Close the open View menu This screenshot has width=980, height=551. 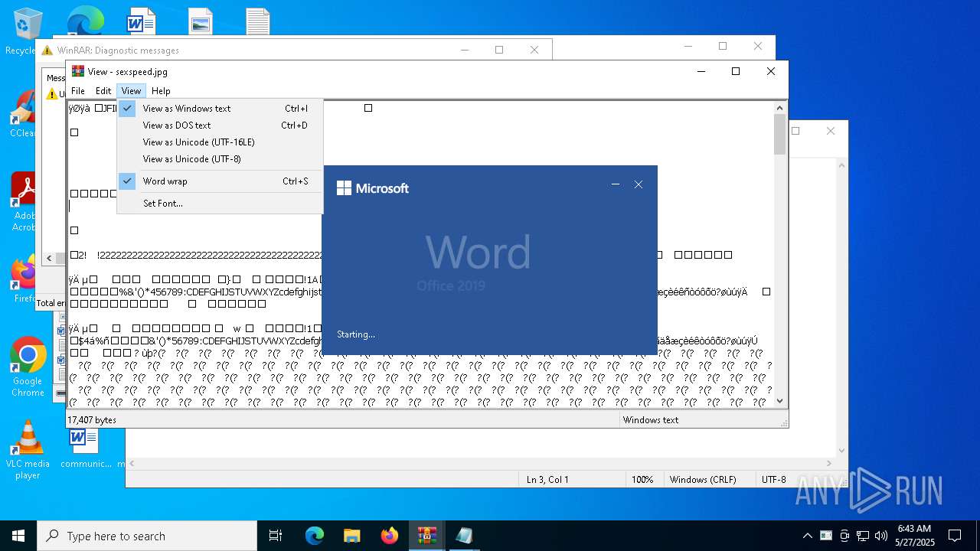click(131, 90)
